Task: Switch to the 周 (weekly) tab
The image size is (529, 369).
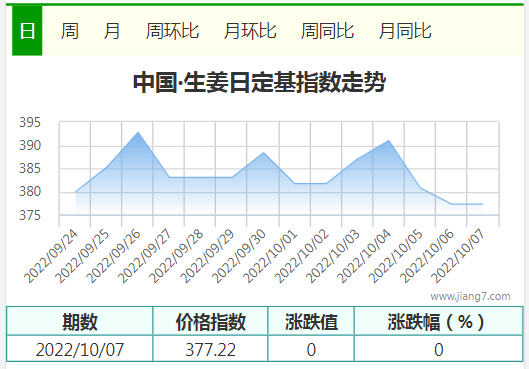Action: [x=69, y=31]
